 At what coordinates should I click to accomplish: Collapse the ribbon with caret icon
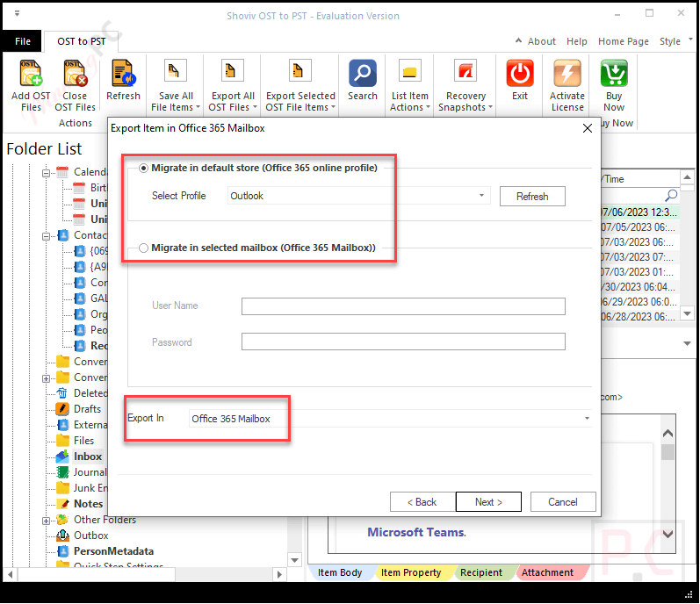click(x=518, y=40)
